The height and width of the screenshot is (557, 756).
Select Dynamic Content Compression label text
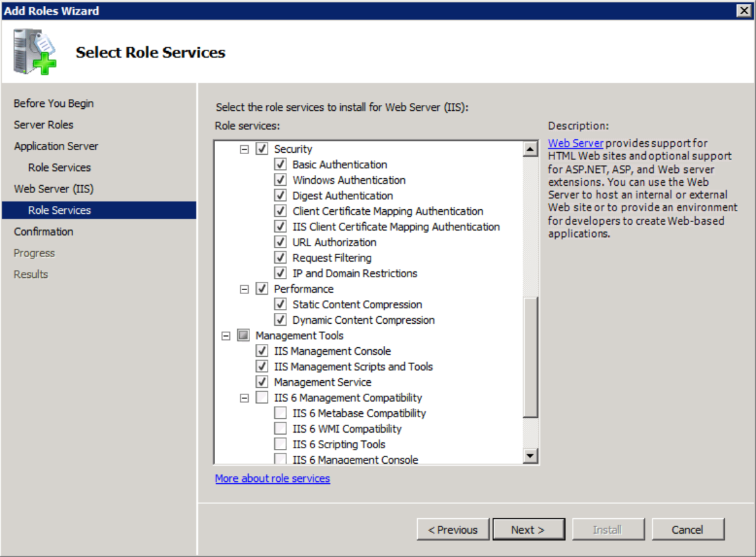click(363, 321)
